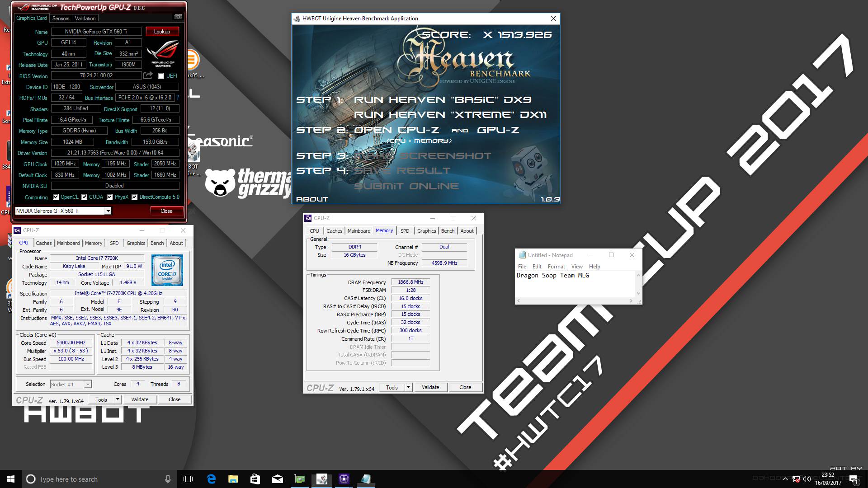Open Microsoft Store from the taskbar
The height and width of the screenshot is (488, 868).
pos(255,479)
